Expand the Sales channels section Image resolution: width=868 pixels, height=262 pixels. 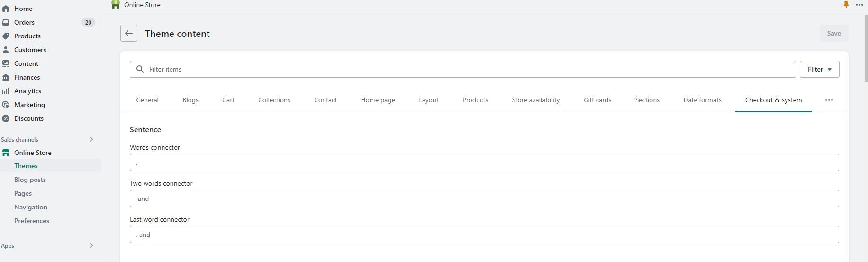click(91, 139)
